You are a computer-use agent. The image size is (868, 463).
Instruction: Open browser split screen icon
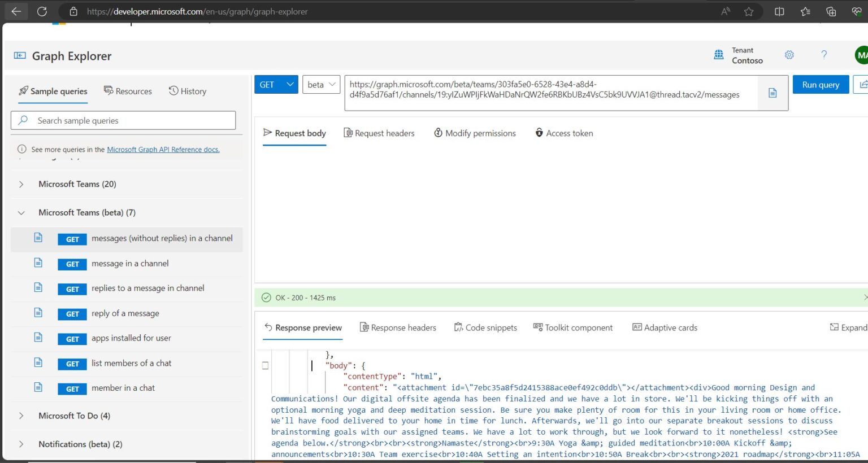pos(779,11)
